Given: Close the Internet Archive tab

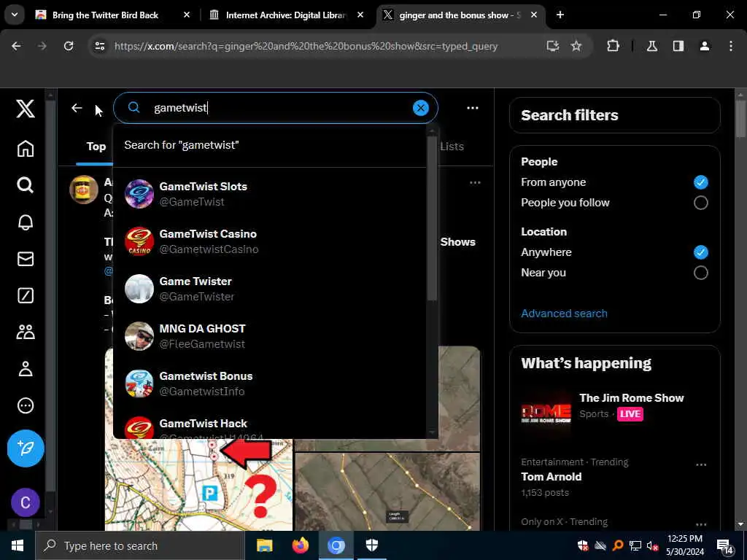Looking at the screenshot, I should click(360, 15).
